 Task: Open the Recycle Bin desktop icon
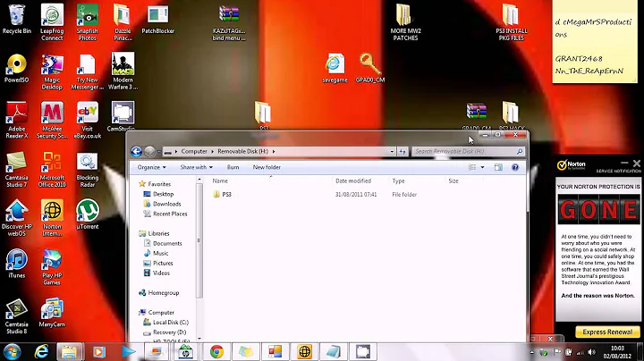point(16,19)
